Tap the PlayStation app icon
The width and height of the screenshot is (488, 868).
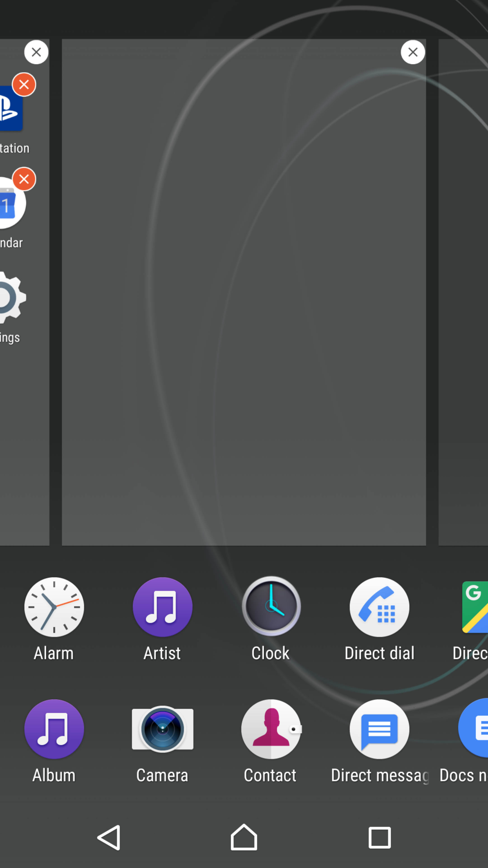(11, 108)
